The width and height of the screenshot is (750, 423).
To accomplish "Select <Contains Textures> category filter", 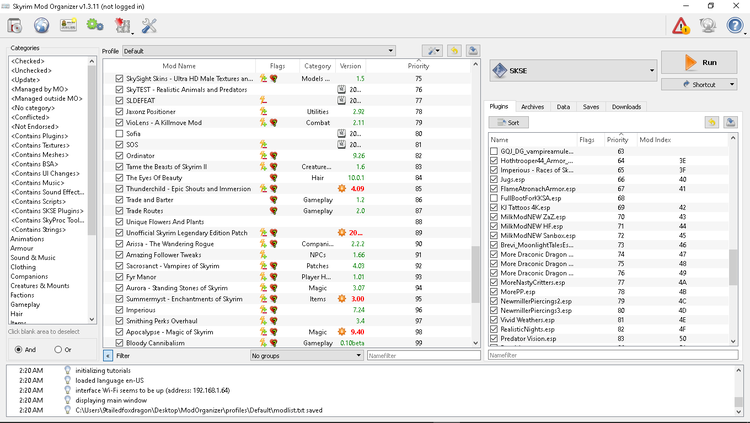I will [40, 145].
